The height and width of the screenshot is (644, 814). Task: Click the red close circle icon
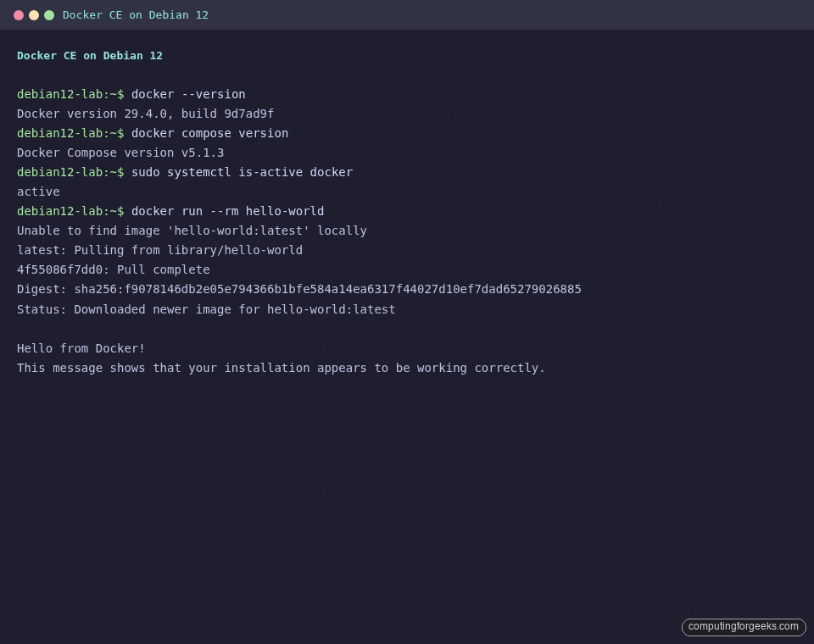19,14
